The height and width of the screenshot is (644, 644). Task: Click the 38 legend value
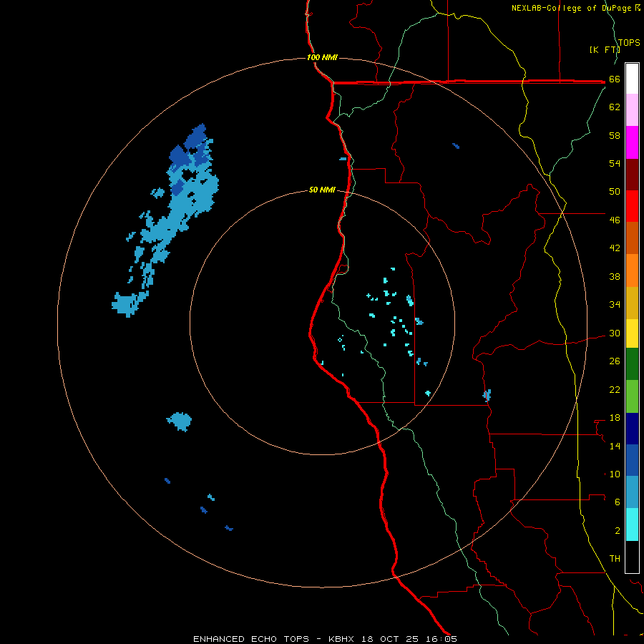615,276
